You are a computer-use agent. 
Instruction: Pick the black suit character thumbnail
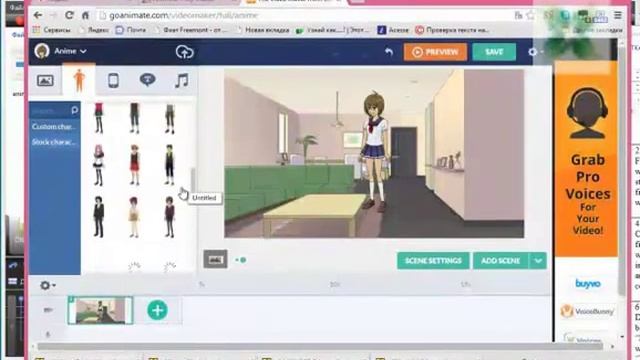98,217
